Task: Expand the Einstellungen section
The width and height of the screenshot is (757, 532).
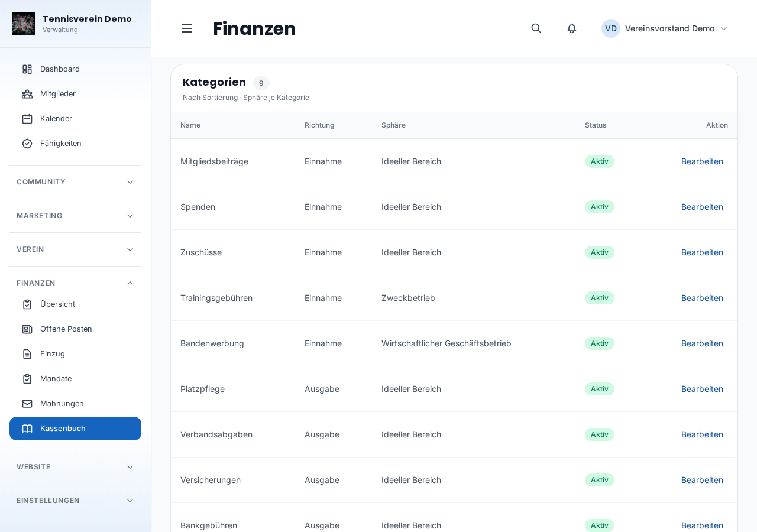Action: (75, 501)
